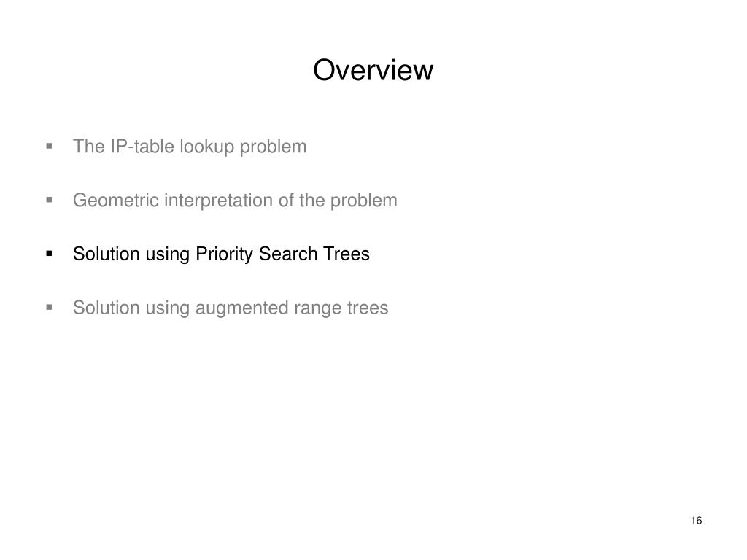
Task: Click the Overview slide title
Action: pos(373,70)
